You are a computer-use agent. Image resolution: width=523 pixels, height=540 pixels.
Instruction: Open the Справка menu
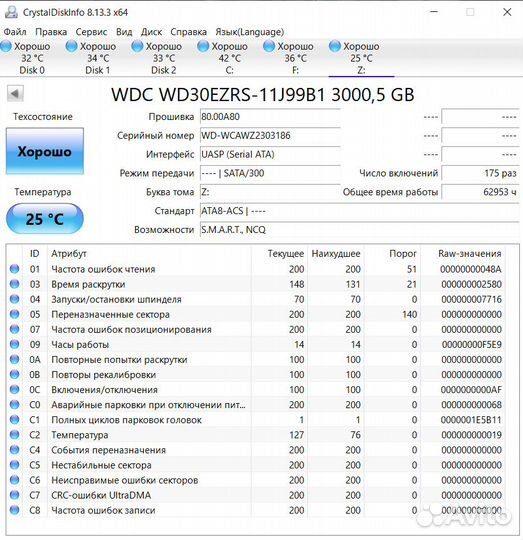[x=188, y=32]
